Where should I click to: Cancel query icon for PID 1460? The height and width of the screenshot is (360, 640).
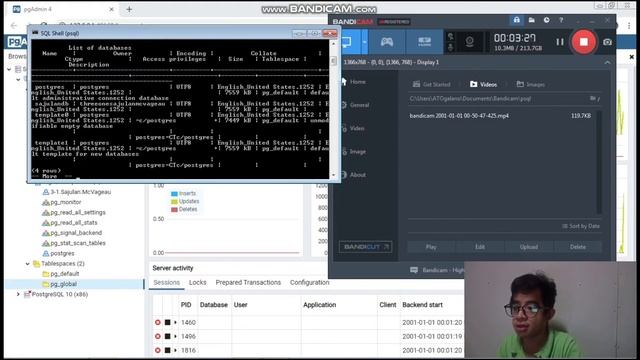(158, 322)
